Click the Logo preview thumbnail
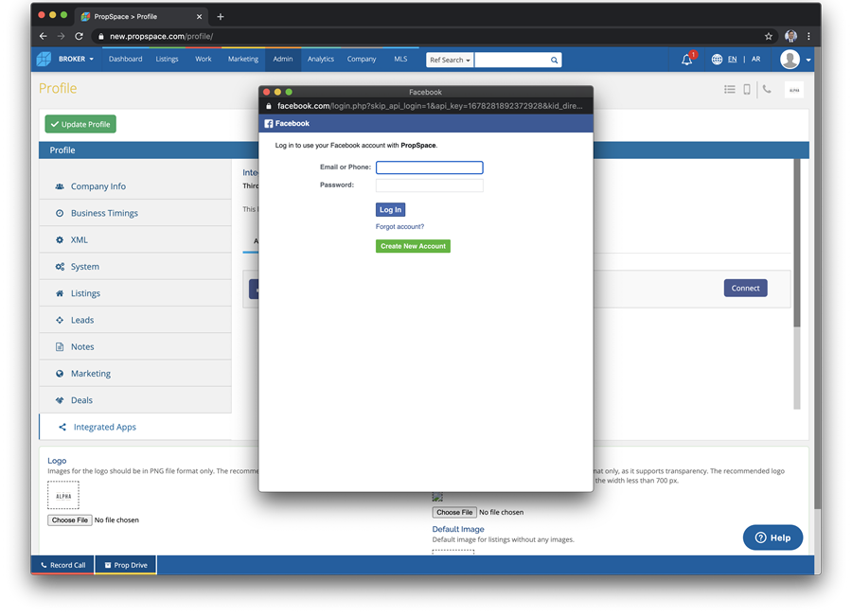This screenshot has width=852, height=616. 63,496
